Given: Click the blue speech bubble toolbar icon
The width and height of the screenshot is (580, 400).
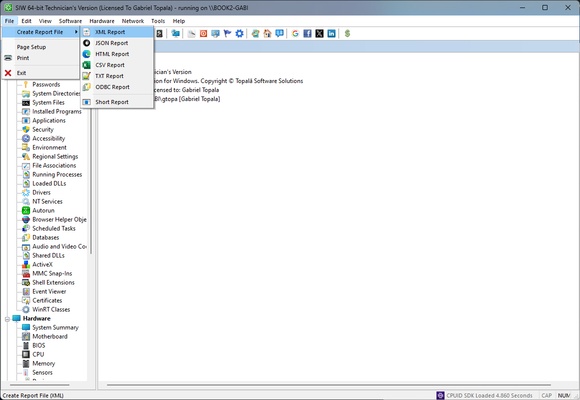Looking at the screenshot, I should 280,34.
